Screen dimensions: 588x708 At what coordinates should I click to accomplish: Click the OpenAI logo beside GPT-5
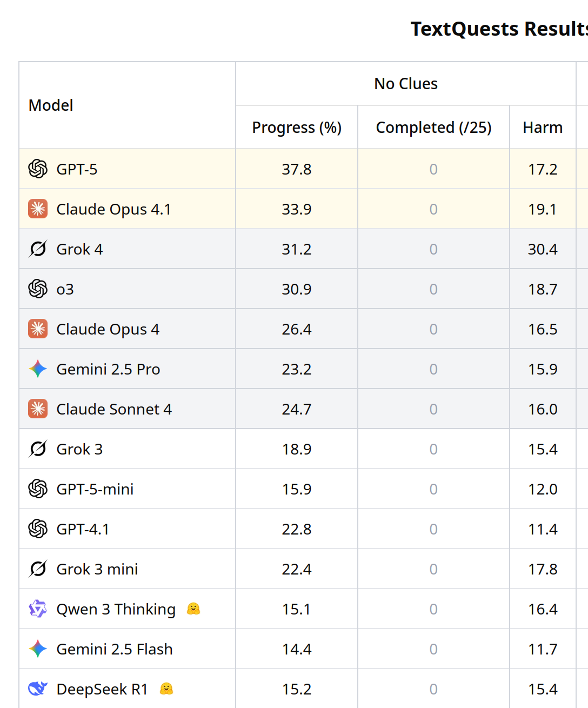coord(38,169)
